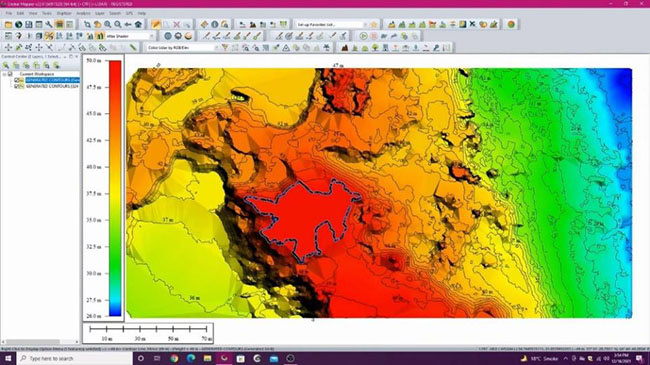
Task: Open the Search menu
Action: click(x=115, y=13)
